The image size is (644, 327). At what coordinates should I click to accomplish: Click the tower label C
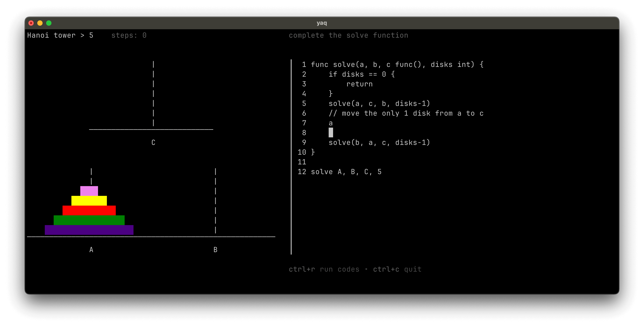tap(153, 142)
